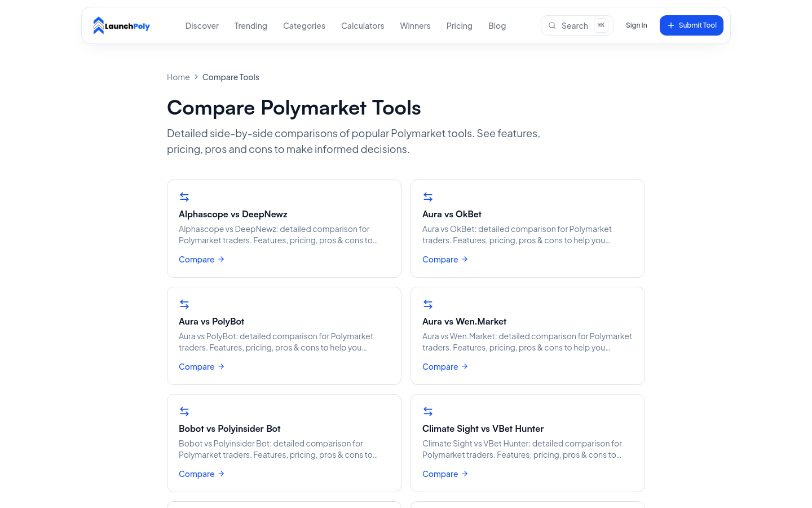Go to the Calculators nav item

pos(363,26)
